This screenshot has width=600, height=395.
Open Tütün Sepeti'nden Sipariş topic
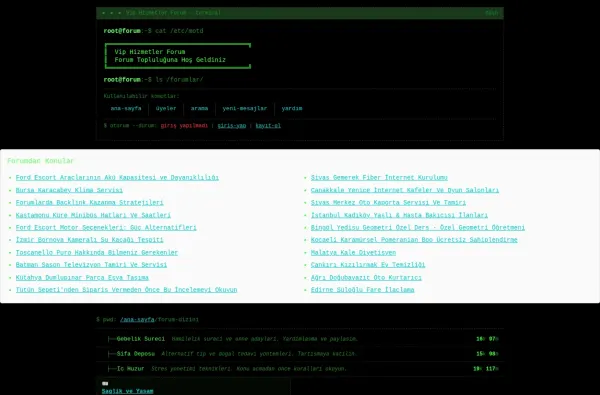[x=126, y=290]
